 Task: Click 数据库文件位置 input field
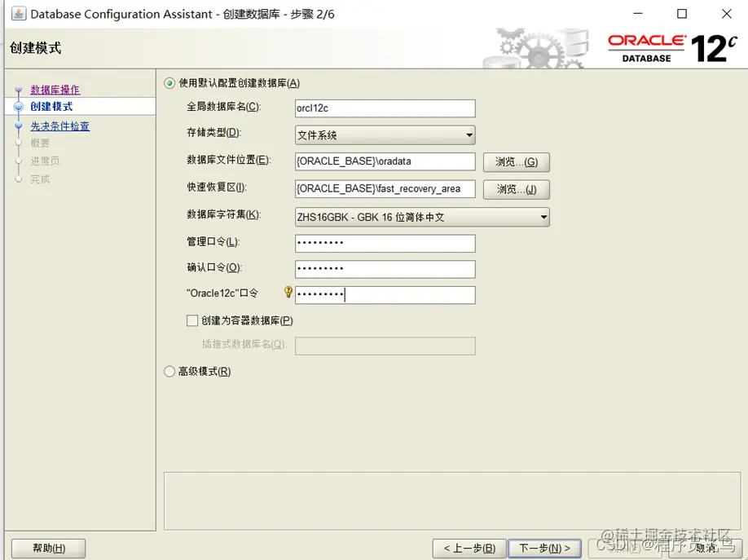(x=385, y=161)
